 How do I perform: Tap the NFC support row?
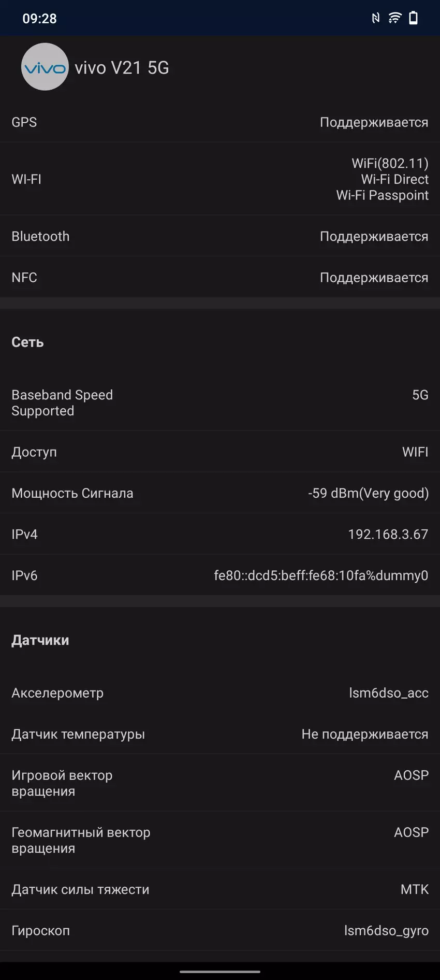(x=220, y=278)
